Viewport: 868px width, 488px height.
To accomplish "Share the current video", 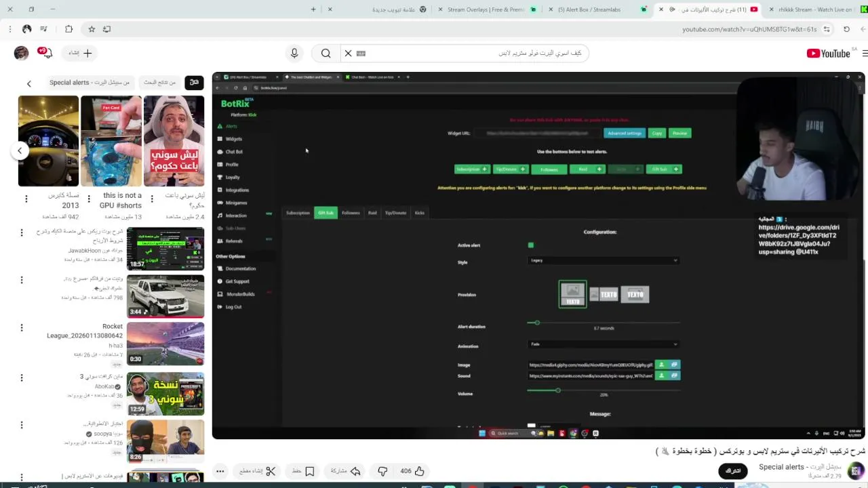I will 346,471.
